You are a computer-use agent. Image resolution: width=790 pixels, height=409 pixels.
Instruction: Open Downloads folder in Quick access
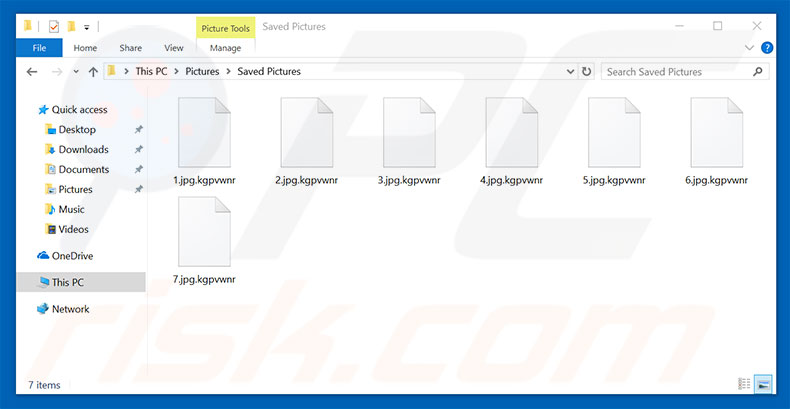pos(83,150)
